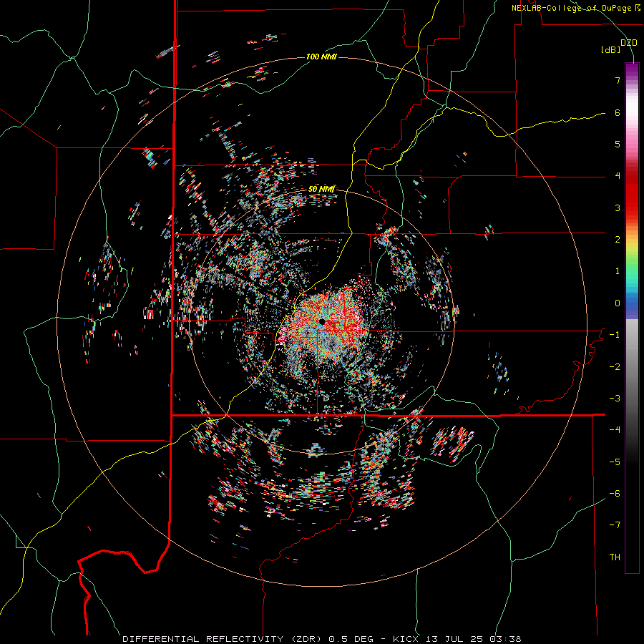This screenshot has height=644, width=644.
Task: Click the TH threshold label on legend
Action: pyautogui.click(x=615, y=557)
